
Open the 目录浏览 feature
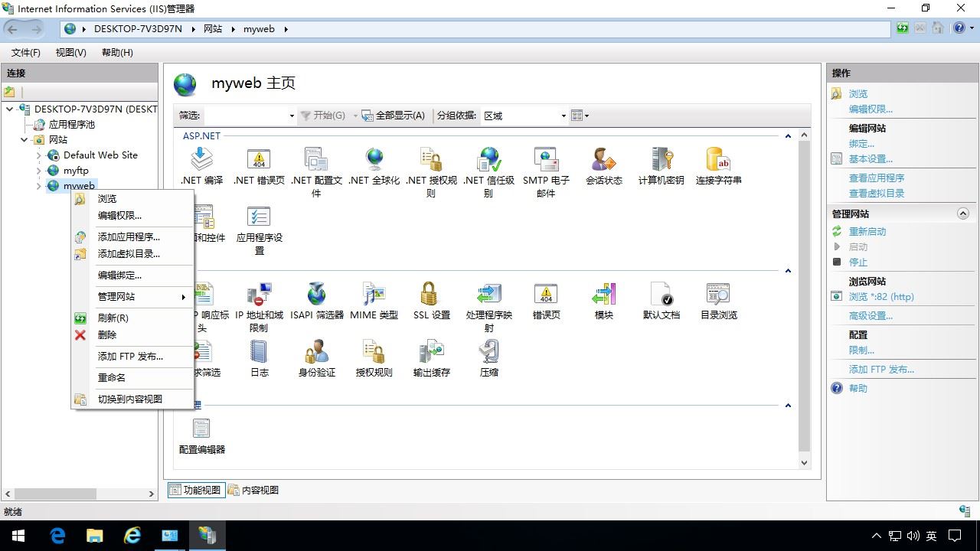(x=718, y=301)
